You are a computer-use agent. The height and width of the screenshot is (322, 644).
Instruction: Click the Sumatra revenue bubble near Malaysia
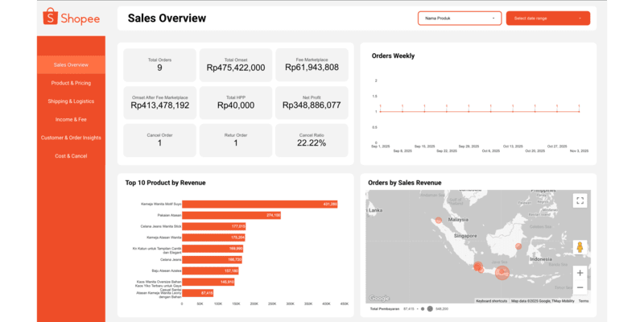[438, 220]
